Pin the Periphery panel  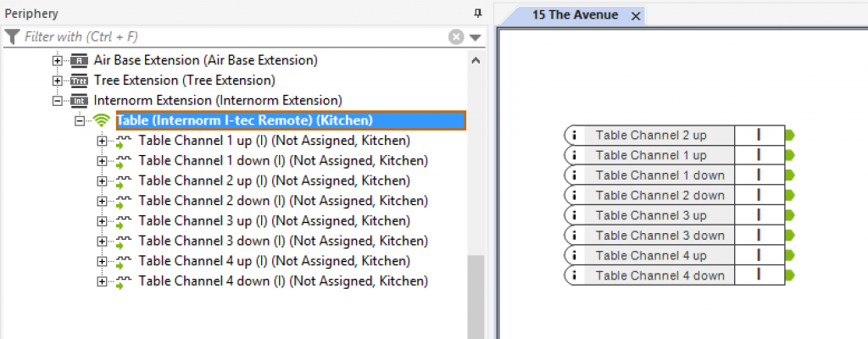coord(477,14)
